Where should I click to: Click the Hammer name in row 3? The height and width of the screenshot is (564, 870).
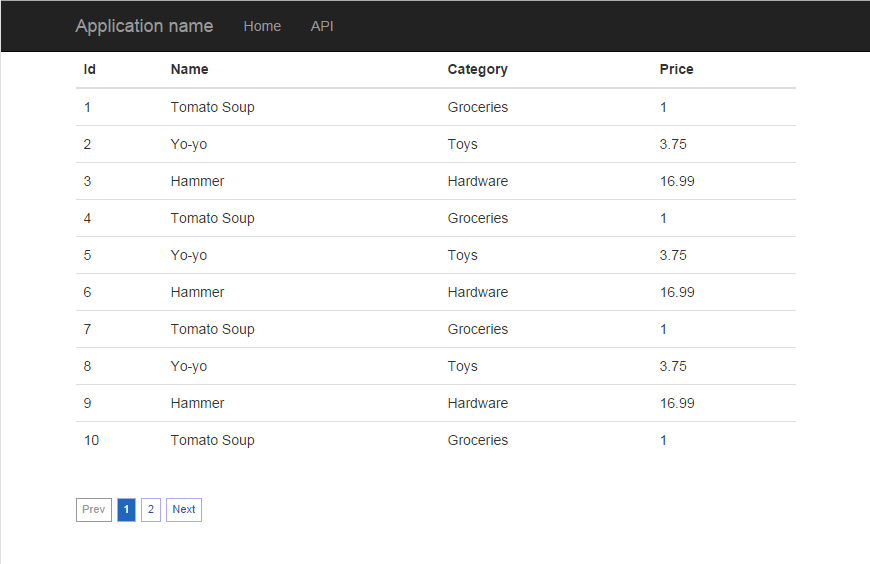[197, 181]
